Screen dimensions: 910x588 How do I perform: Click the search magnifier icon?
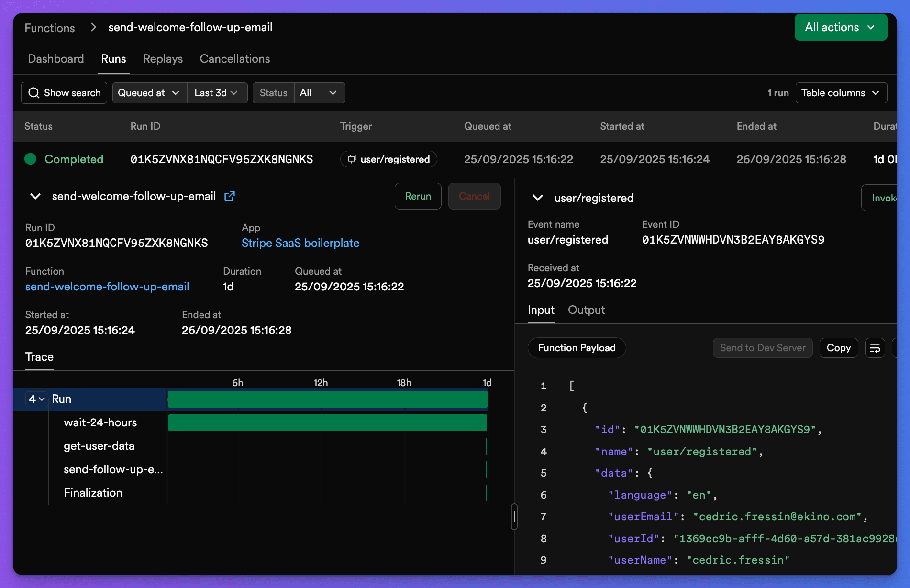(33, 93)
